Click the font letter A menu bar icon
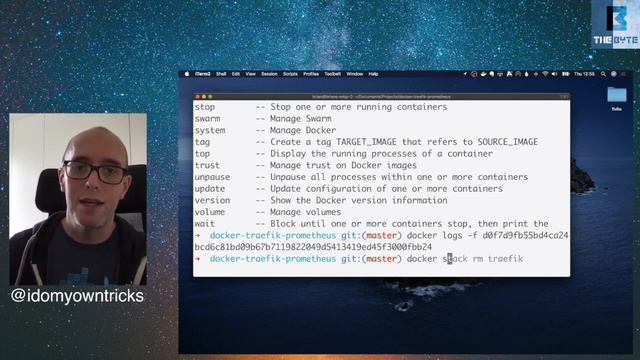Screen dimensions: 640x360 509,74
